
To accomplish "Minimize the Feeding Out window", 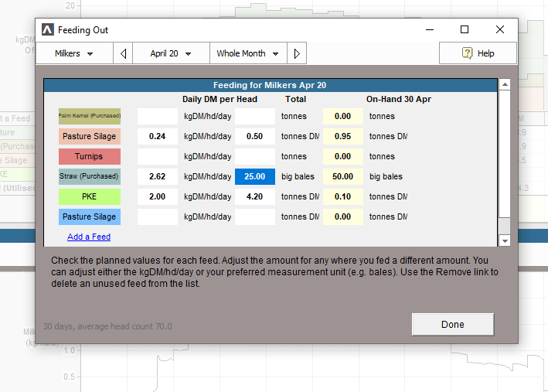I will pos(430,29).
